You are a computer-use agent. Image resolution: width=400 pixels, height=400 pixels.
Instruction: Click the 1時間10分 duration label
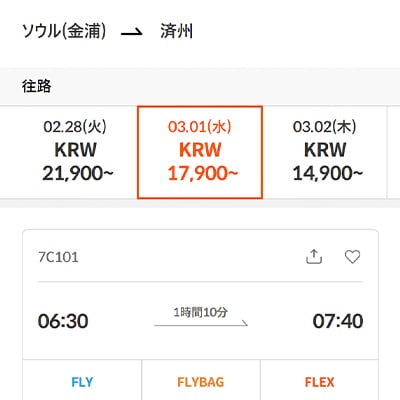(x=201, y=312)
